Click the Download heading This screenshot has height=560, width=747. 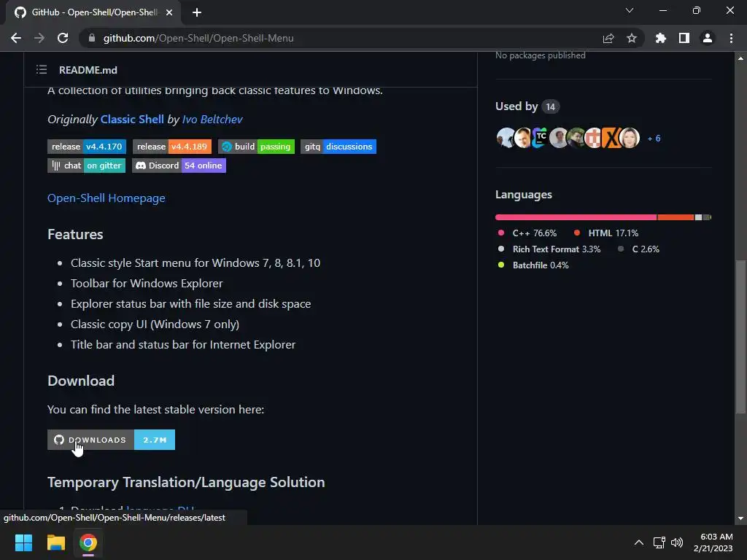[81, 381]
